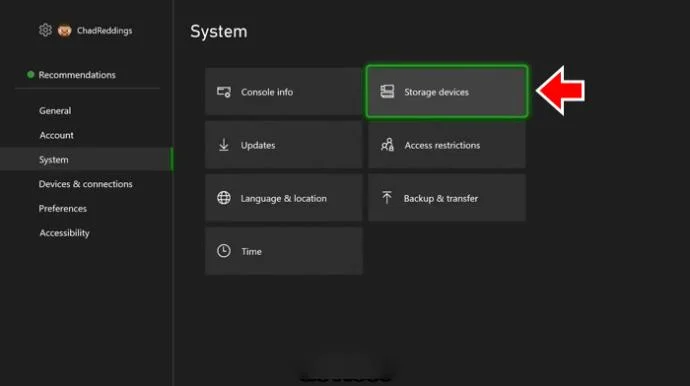Open the Updates tile
Viewport: 690px width, 386px height.
click(x=283, y=145)
